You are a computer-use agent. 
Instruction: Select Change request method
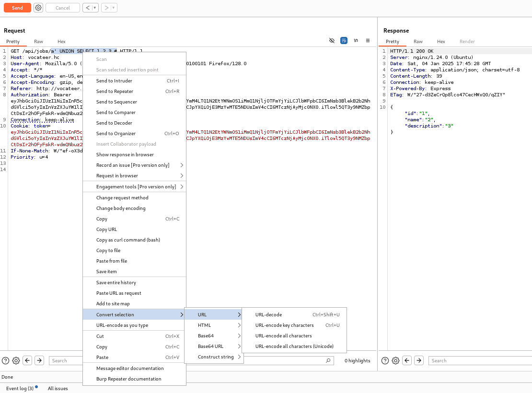click(x=134, y=197)
